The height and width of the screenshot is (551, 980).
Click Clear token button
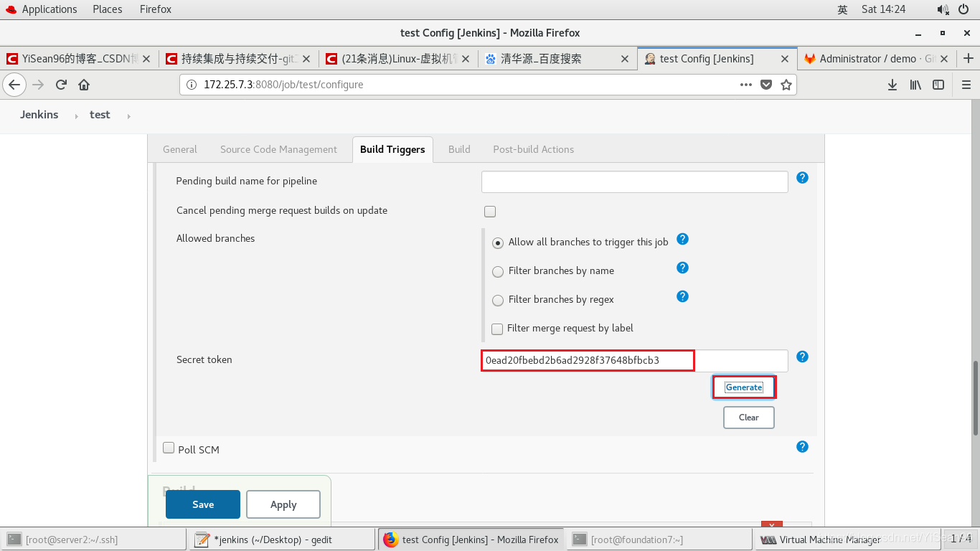[748, 418]
